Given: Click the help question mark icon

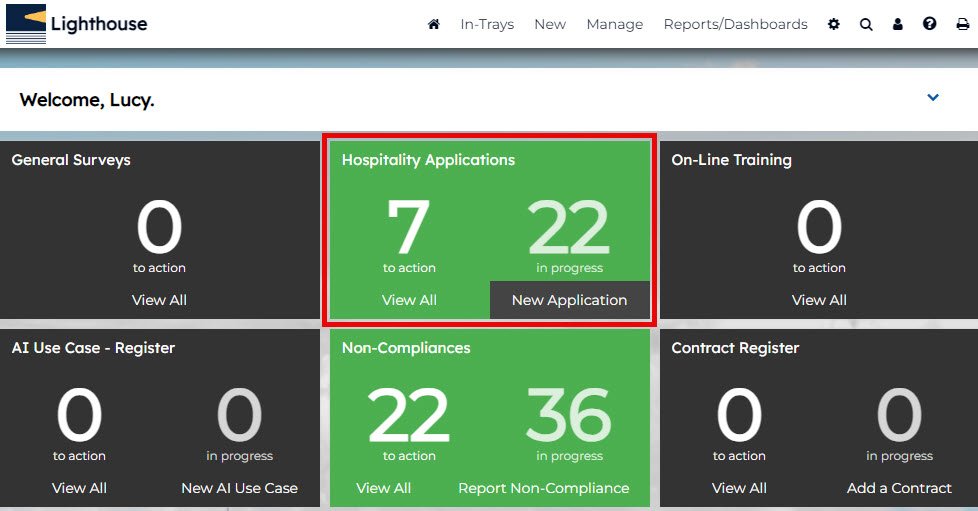Looking at the screenshot, I should [930, 24].
